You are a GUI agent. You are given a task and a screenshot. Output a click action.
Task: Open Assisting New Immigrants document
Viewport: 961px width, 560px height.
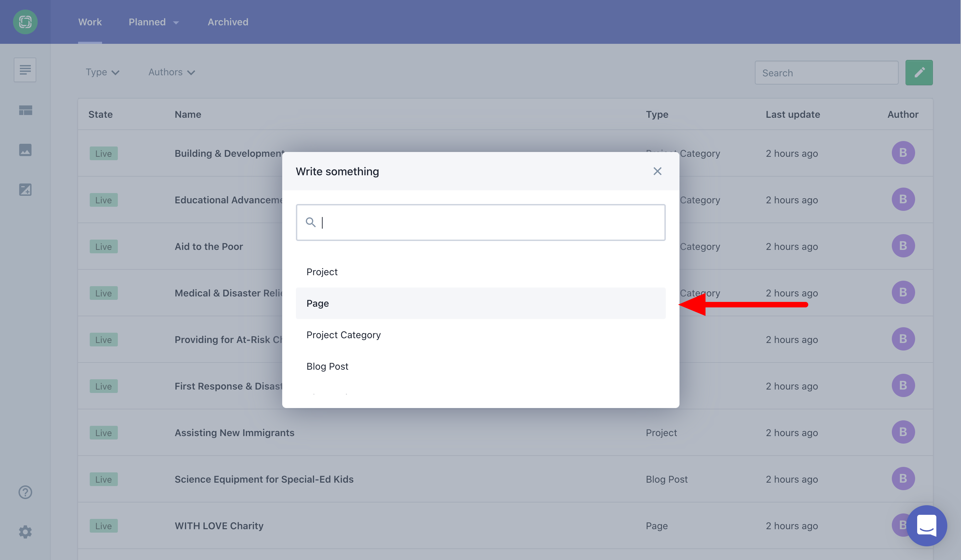click(234, 433)
